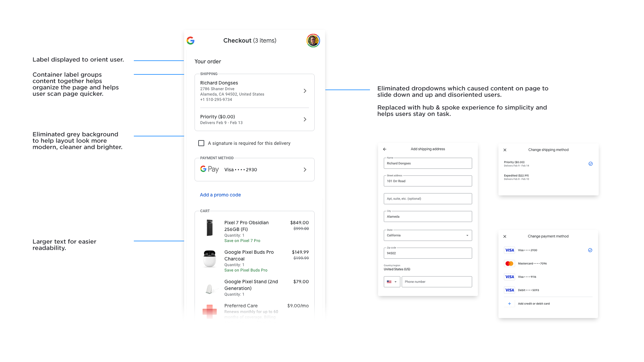Select the Mastercard 7096 card icon
This screenshot has height=362, width=644.
[x=509, y=263]
